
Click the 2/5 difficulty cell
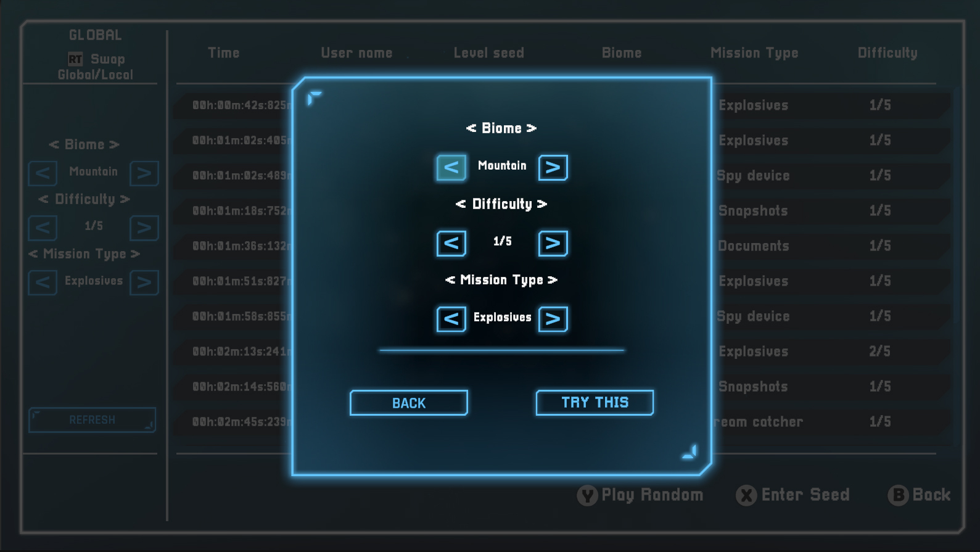[x=879, y=352]
